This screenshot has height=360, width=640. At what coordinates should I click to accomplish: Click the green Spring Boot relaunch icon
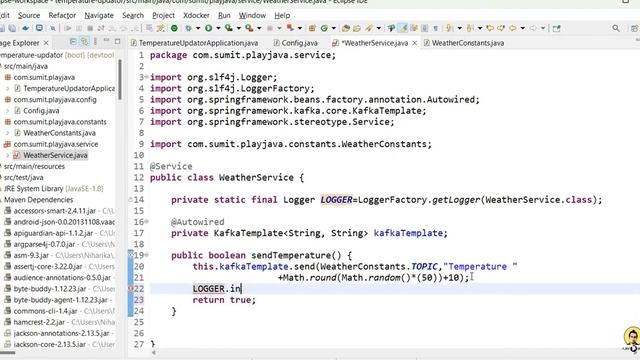174,28
